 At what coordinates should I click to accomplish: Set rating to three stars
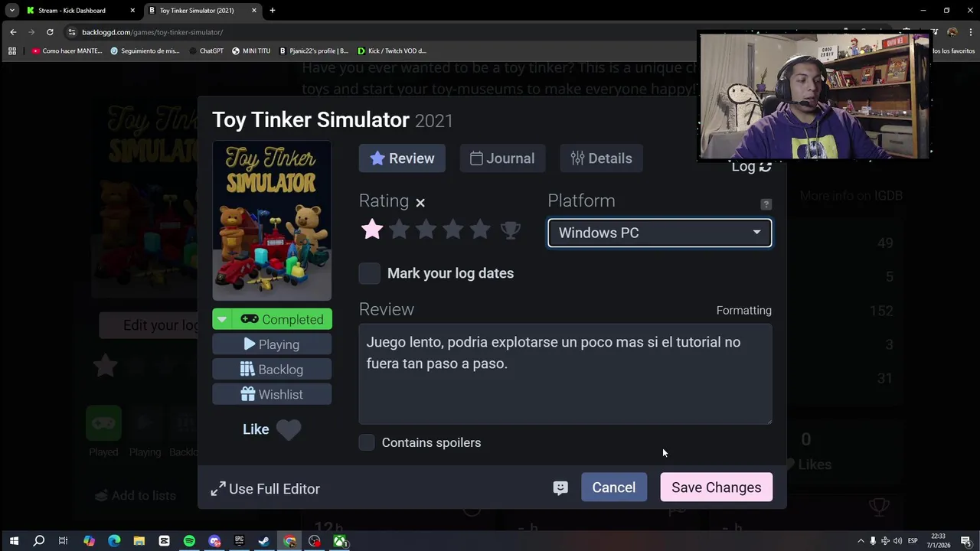click(426, 229)
